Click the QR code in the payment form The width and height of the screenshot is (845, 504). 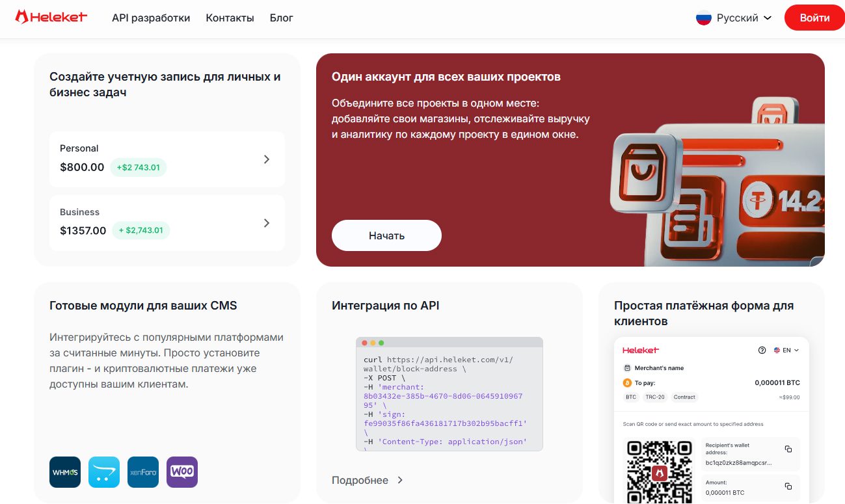660,471
